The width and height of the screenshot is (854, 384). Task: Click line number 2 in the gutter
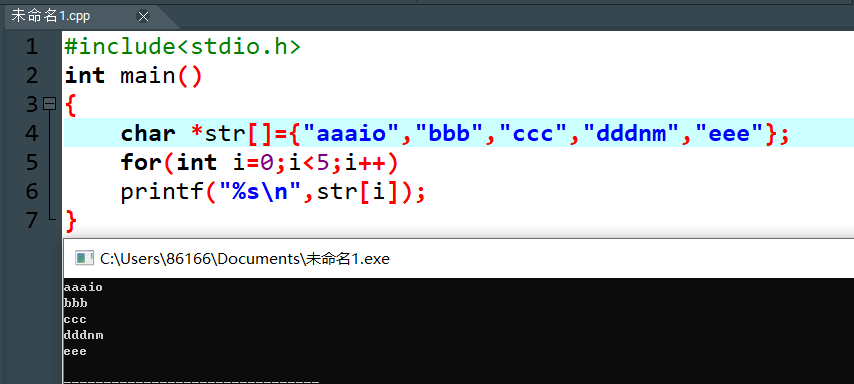[32, 75]
